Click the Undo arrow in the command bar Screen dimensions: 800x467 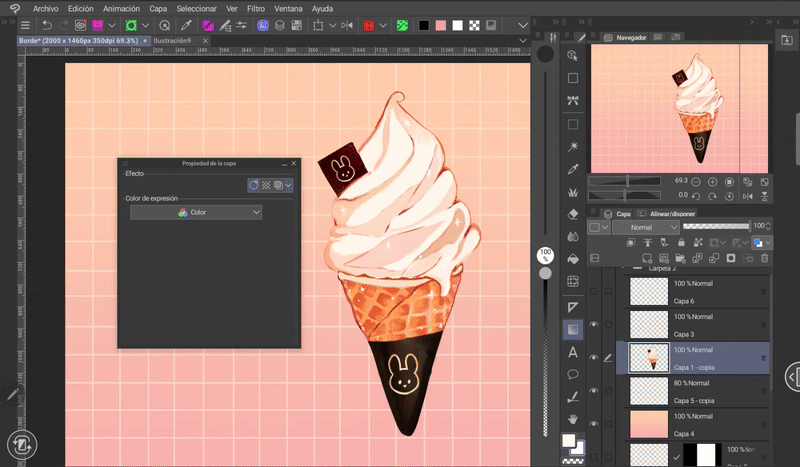click(49, 25)
